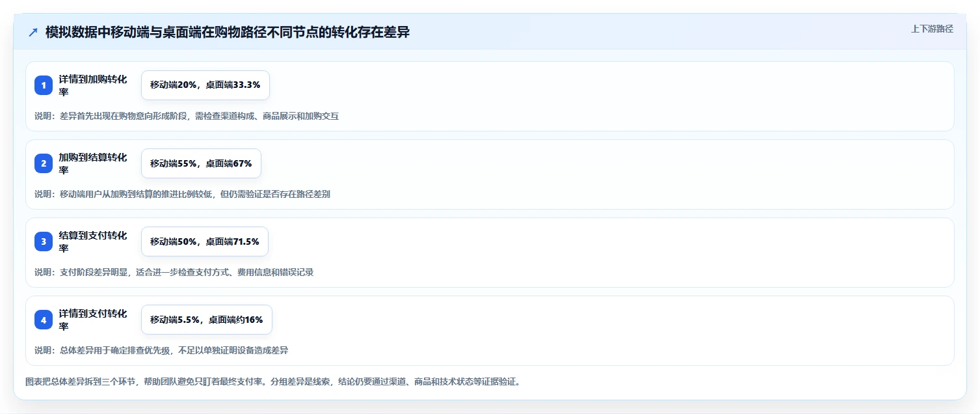Click the note starting 说明：移动端用户从加购到结算
This screenshot has width=980, height=414.
[183, 194]
